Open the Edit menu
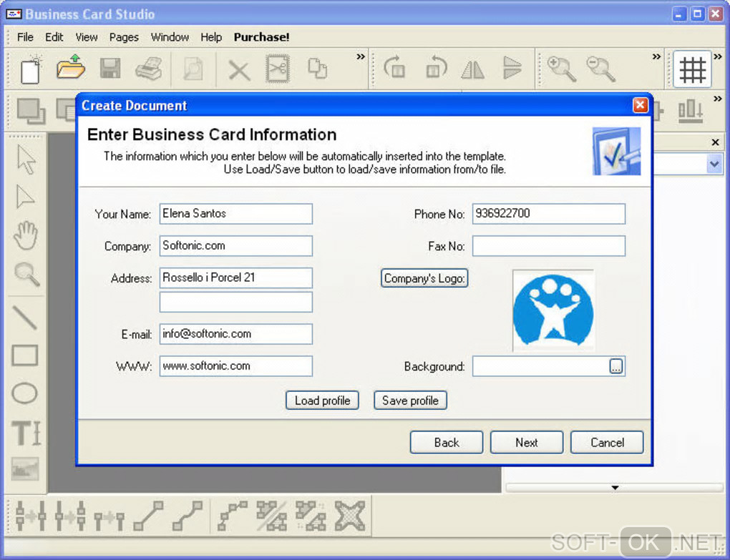 coord(54,37)
